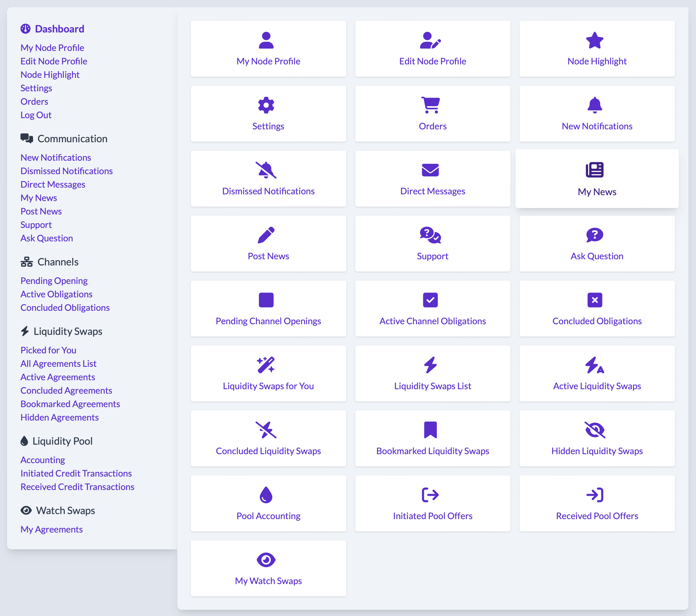Select Concluded Agreements in Liquidity Swaps section
This screenshot has height=616, width=696.
66,391
